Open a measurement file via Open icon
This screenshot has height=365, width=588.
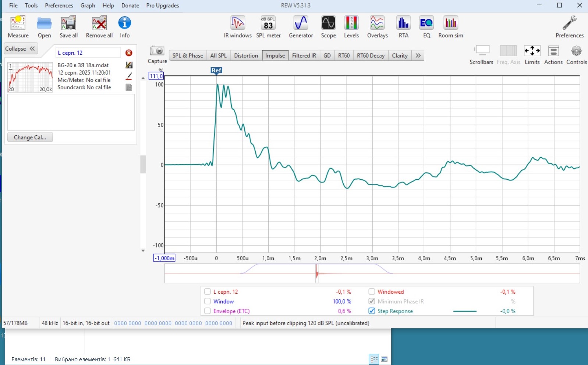44,27
